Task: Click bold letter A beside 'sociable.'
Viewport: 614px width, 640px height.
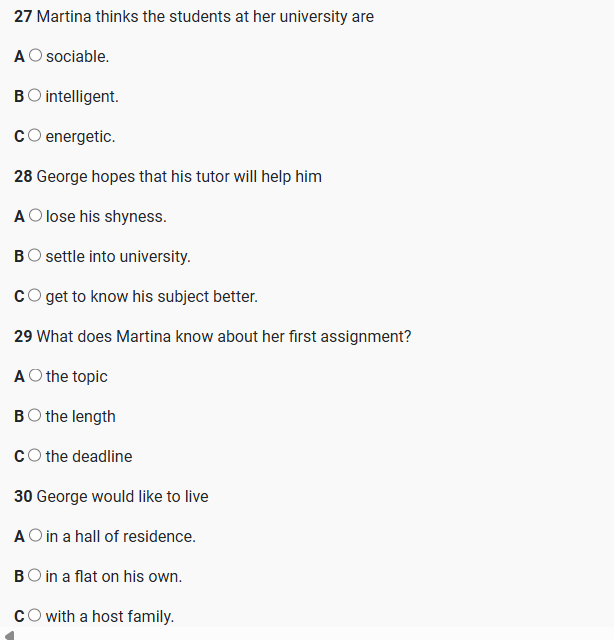Action: tap(20, 57)
